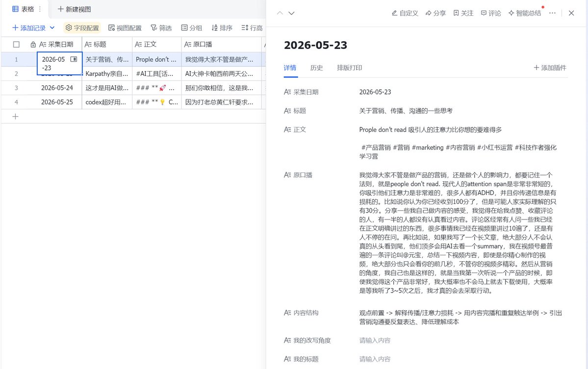Open 视图配置 view settings
The width and height of the screenshot is (588, 369).
[x=125, y=28]
